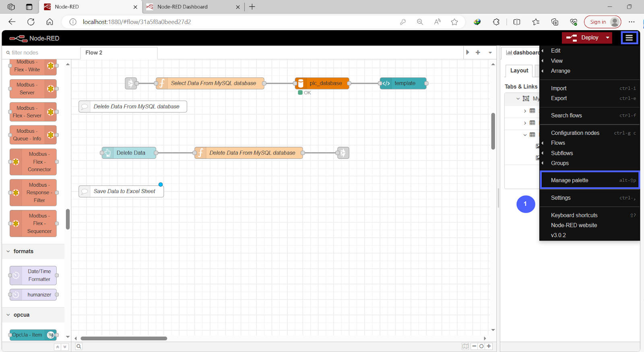
Task: Select the Flow 2 workspace tab
Action: click(119, 53)
